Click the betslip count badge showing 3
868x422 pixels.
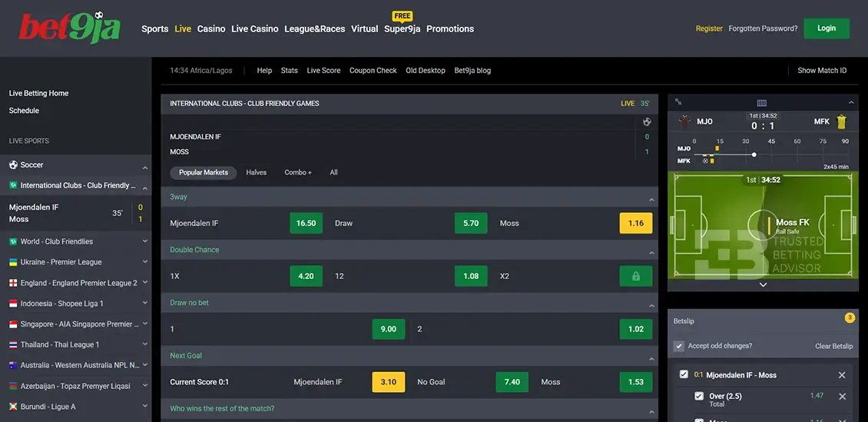(849, 317)
